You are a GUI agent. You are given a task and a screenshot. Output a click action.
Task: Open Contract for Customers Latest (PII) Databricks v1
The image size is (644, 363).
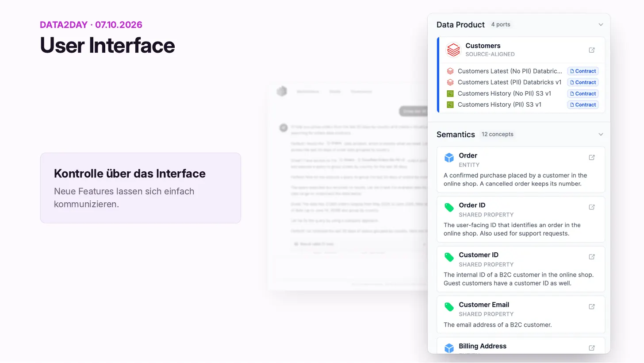click(583, 82)
